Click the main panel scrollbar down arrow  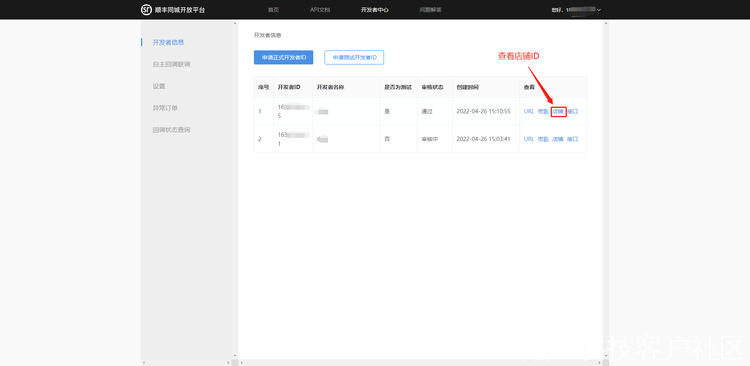606,356
